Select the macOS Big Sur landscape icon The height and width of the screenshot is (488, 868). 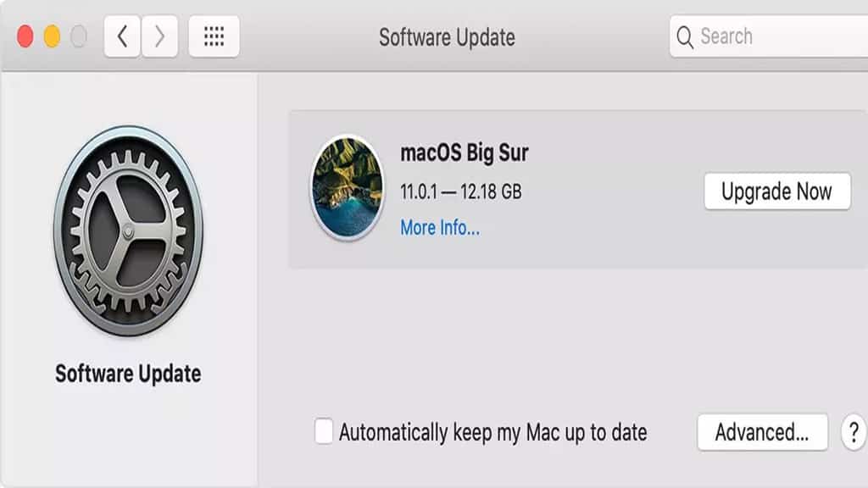(x=347, y=187)
